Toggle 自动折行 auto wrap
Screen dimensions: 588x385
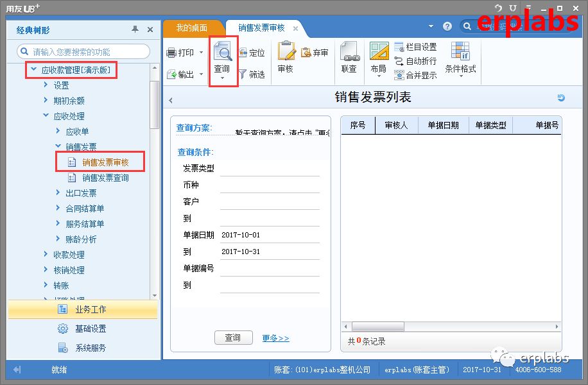[x=416, y=61]
